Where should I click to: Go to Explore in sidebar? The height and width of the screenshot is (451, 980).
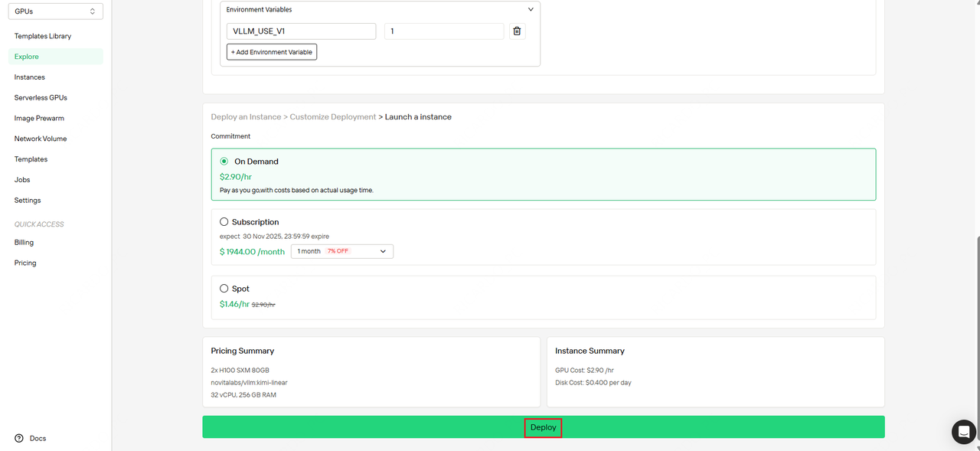pos(55,57)
